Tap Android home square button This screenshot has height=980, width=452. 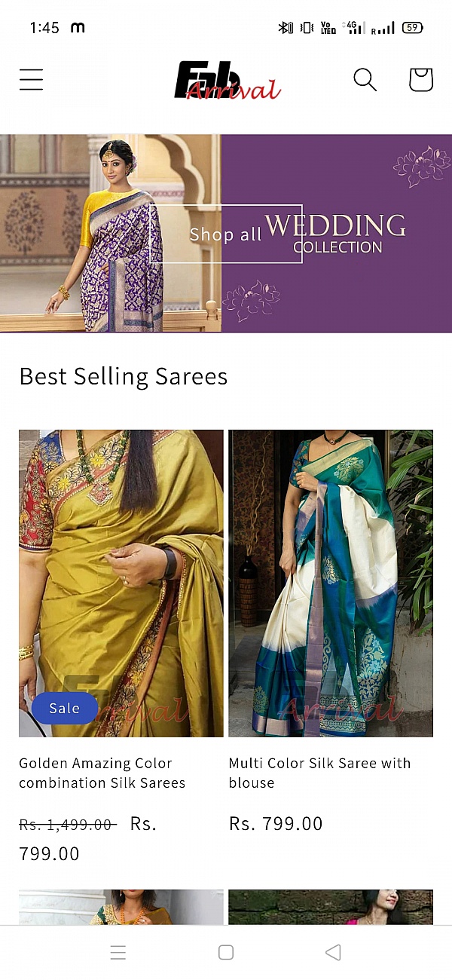(x=226, y=952)
